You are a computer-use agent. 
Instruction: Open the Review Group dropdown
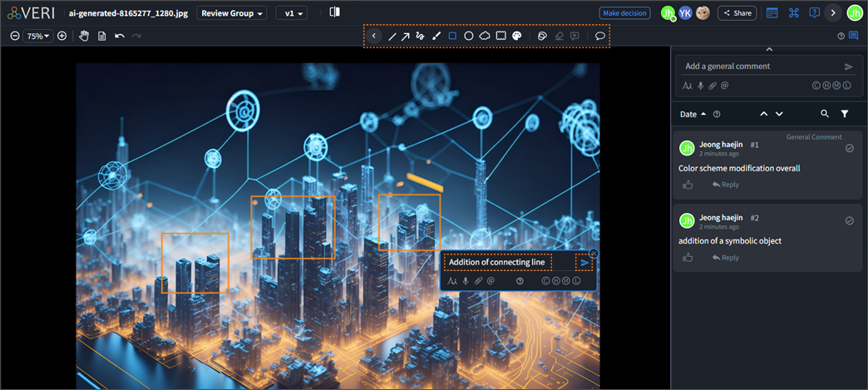point(232,13)
